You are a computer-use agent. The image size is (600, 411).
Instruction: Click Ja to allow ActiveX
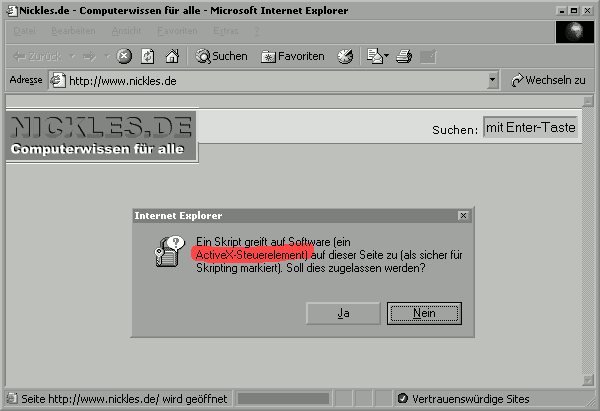(343, 313)
